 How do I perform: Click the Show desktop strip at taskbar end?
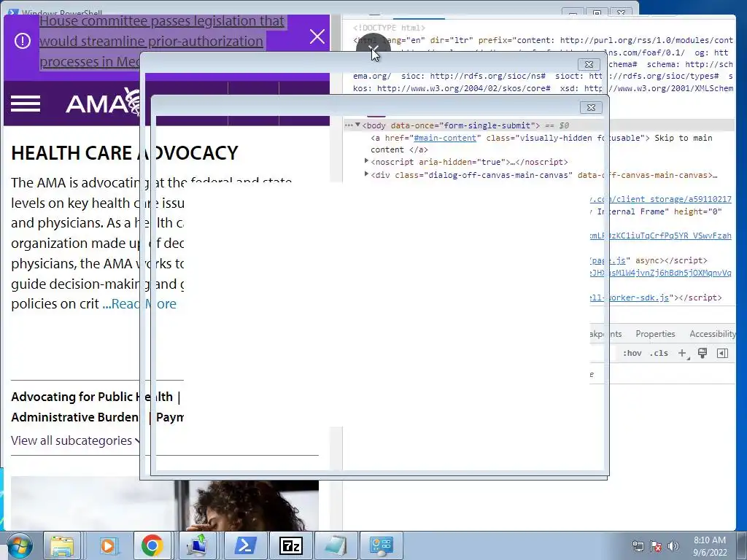click(x=742, y=545)
